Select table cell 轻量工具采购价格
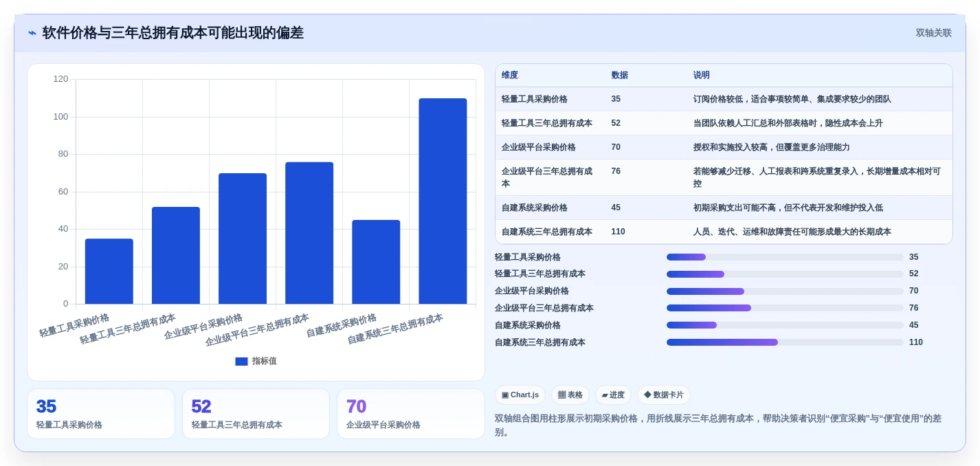The height and width of the screenshot is (466, 980). [535, 99]
